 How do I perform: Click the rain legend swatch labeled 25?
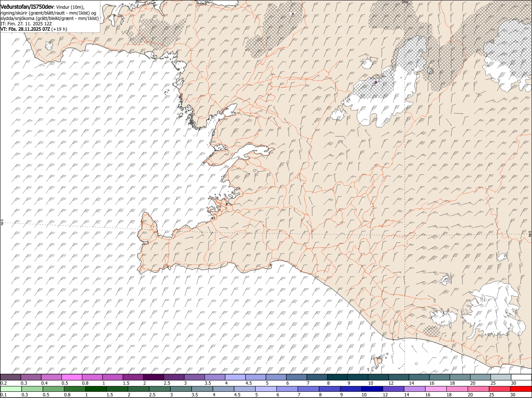coord(500,389)
